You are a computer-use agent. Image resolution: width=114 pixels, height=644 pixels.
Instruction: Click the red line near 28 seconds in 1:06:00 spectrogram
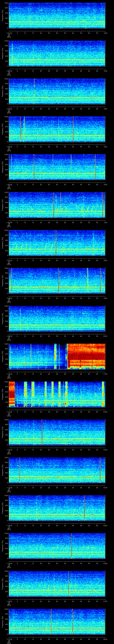pyautogui.click(x=54, y=205)
